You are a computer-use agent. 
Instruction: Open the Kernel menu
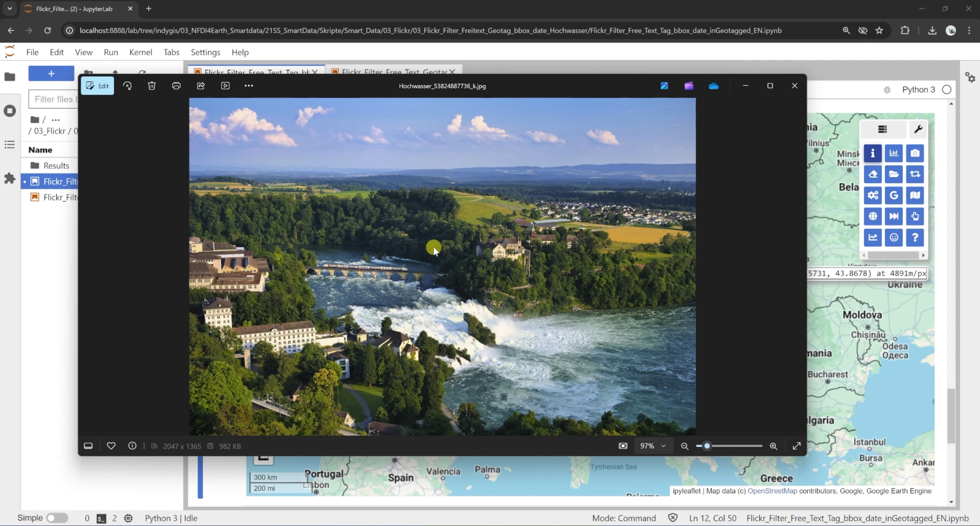[141, 52]
